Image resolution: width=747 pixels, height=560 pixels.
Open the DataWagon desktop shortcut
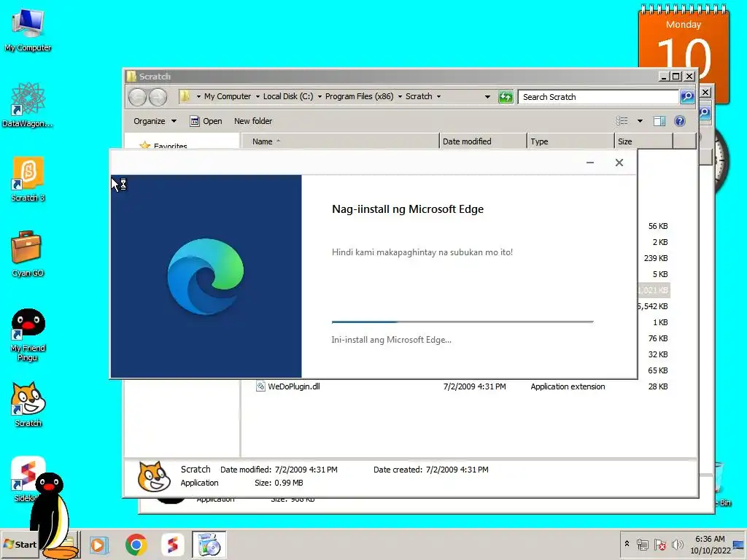click(x=28, y=105)
